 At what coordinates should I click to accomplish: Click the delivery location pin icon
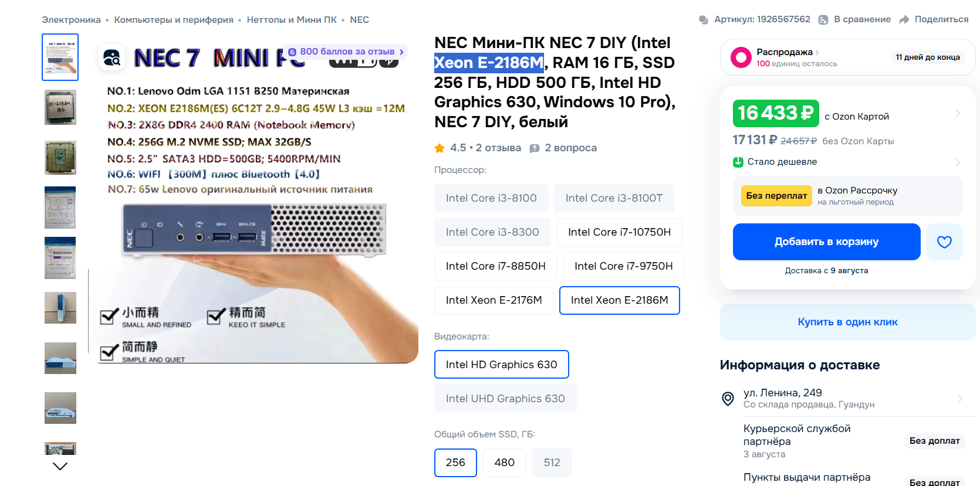point(728,399)
